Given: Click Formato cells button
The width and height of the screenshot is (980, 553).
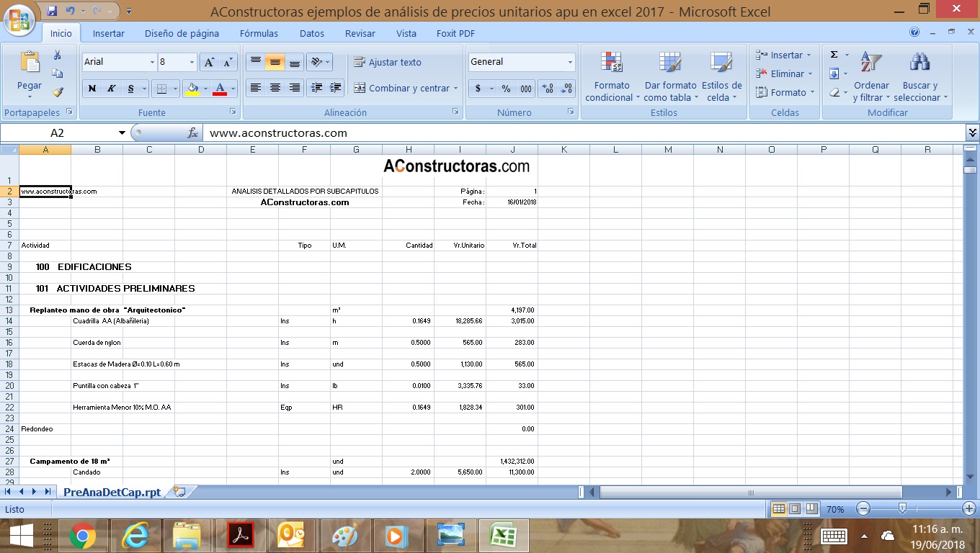Looking at the screenshot, I should coord(784,92).
